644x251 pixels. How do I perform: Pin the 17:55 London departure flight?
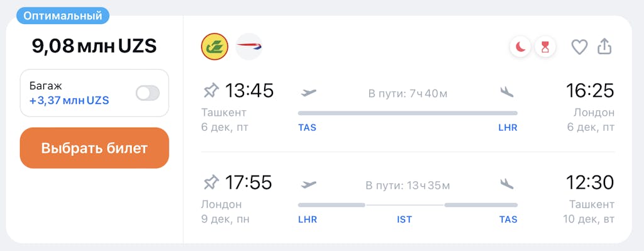(x=211, y=182)
